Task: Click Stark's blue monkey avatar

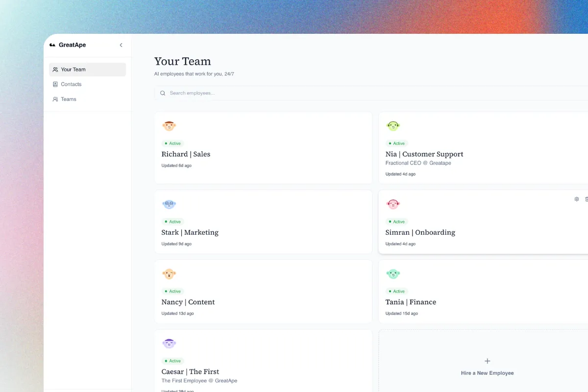Action: [169, 204]
